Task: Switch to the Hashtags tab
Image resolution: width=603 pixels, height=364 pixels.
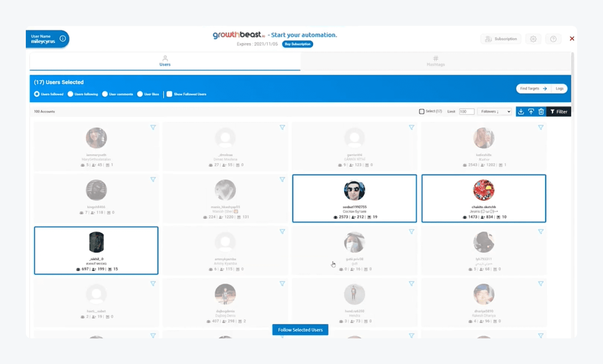Action: pyautogui.click(x=435, y=61)
